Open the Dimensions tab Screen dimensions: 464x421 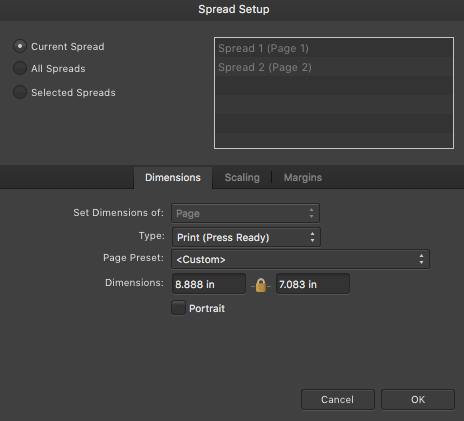173,178
